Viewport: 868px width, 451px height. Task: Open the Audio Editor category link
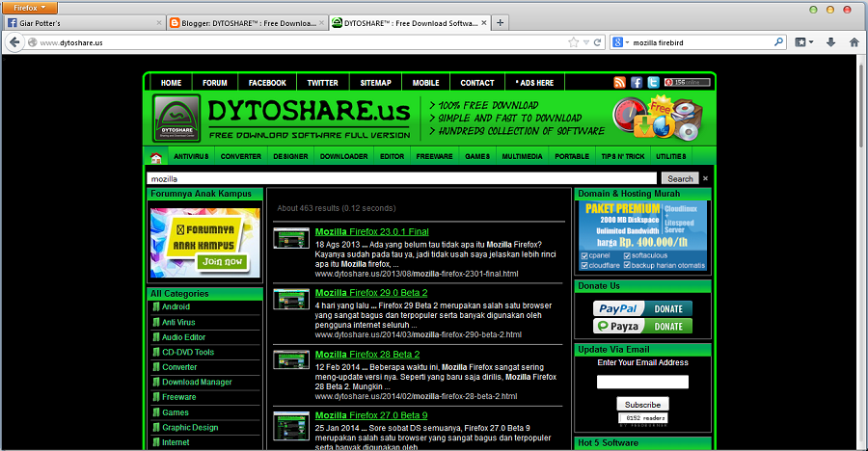(x=183, y=337)
